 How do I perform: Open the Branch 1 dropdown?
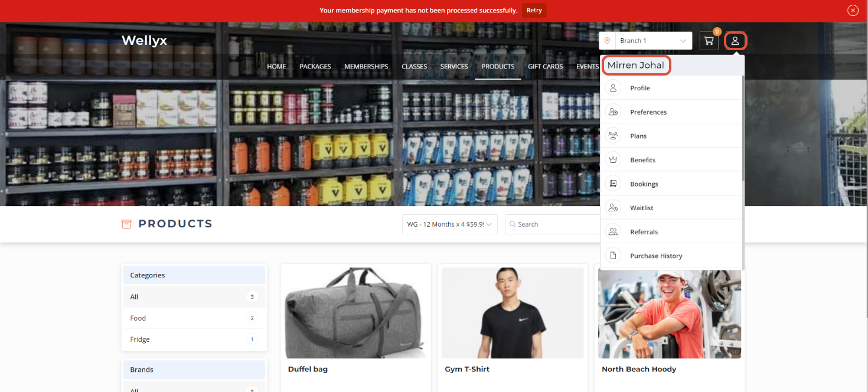click(653, 41)
